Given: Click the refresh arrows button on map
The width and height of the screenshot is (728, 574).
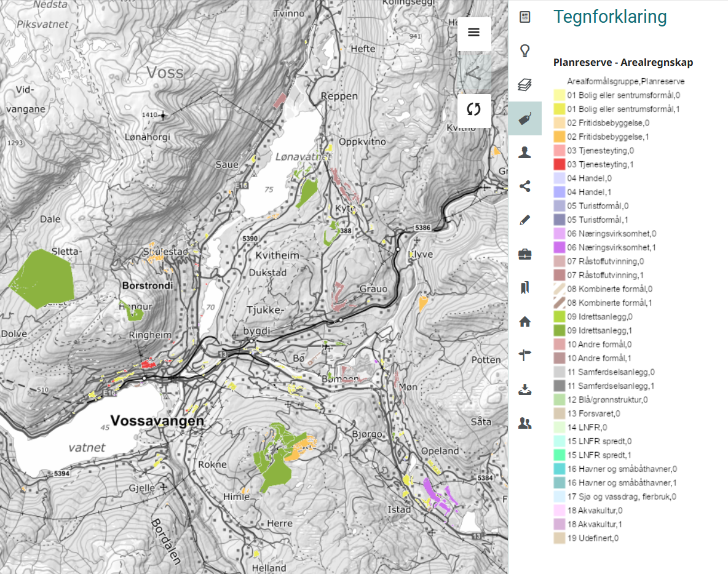Looking at the screenshot, I should click(x=473, y=110).
